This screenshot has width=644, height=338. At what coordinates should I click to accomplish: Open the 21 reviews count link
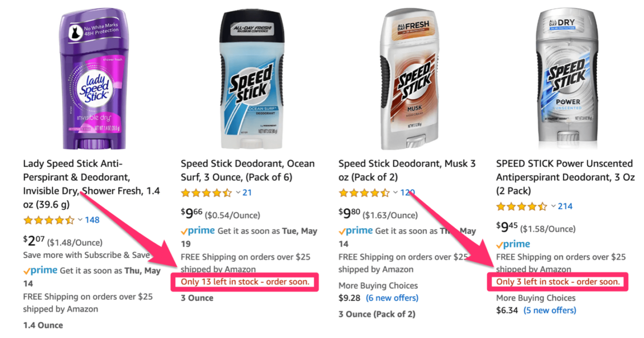(247, 192)
